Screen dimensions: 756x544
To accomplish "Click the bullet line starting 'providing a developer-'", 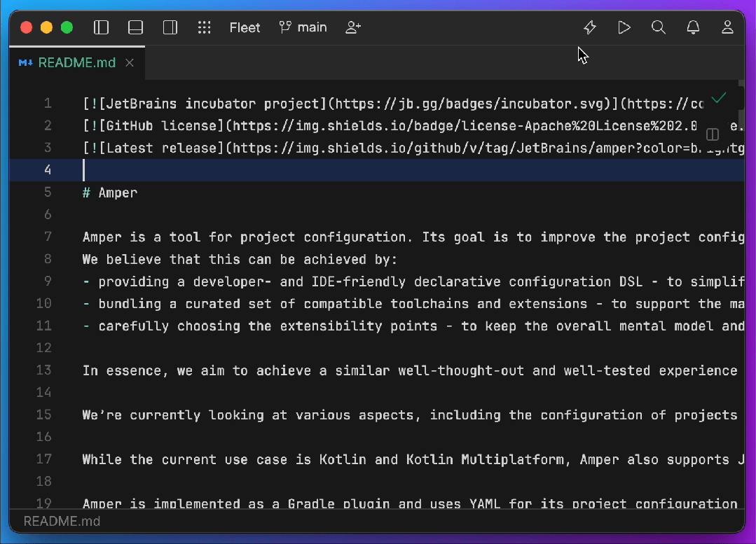I will coord(413,281).
